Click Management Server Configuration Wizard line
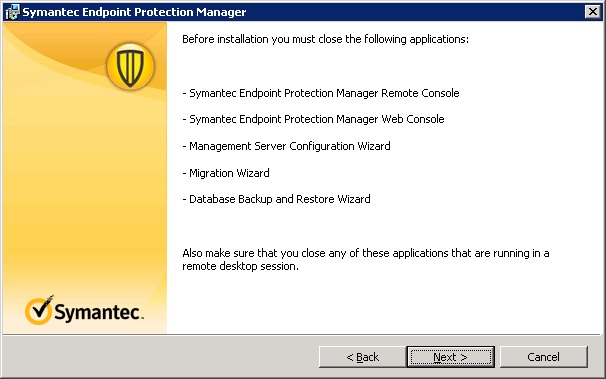 (x=286, y=146)
